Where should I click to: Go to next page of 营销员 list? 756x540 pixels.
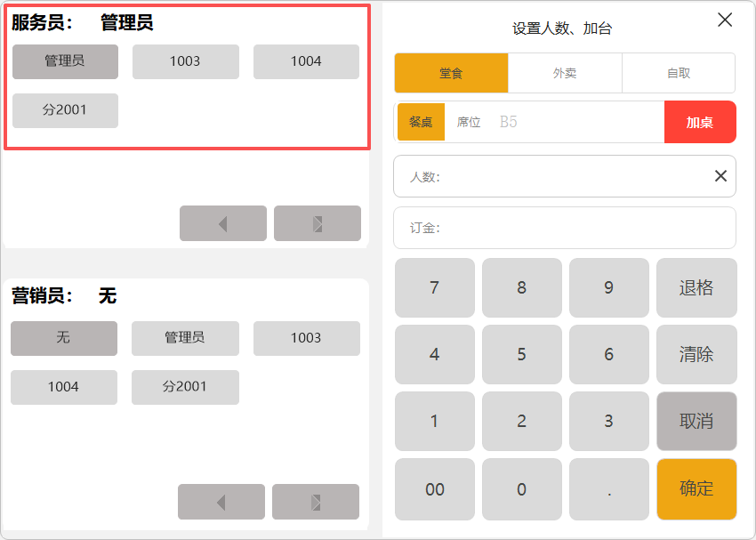(x=316, y=502)
